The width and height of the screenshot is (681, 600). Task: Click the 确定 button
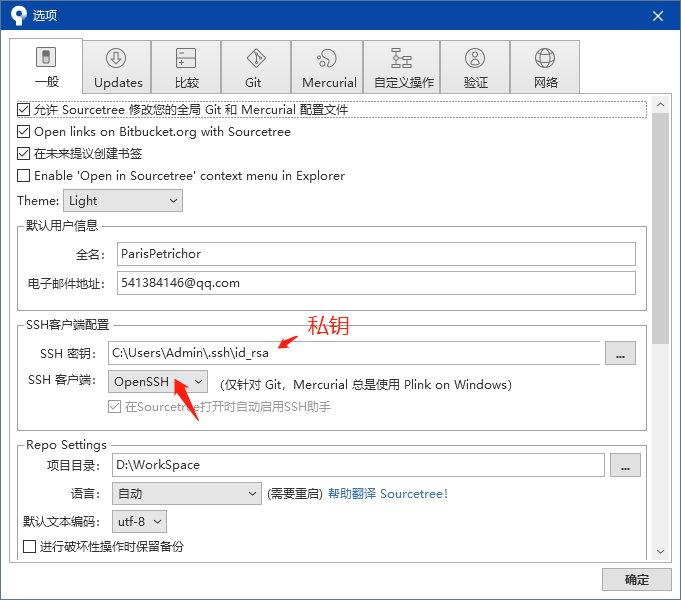point(637,579)
